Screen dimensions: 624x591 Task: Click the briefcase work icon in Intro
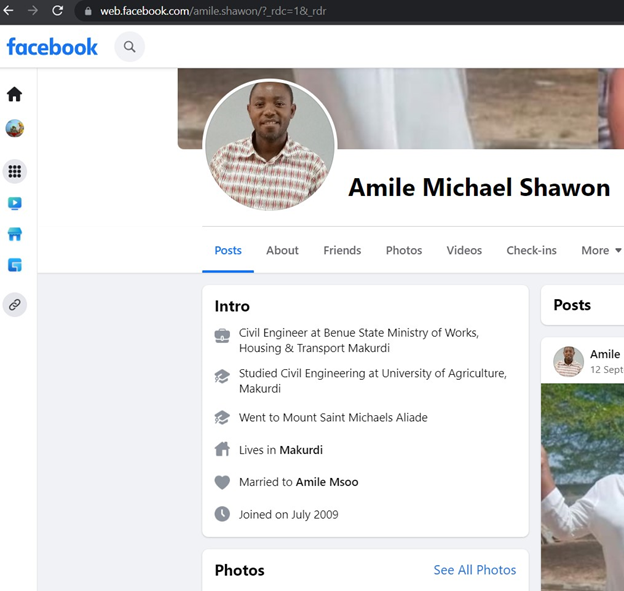222,336
